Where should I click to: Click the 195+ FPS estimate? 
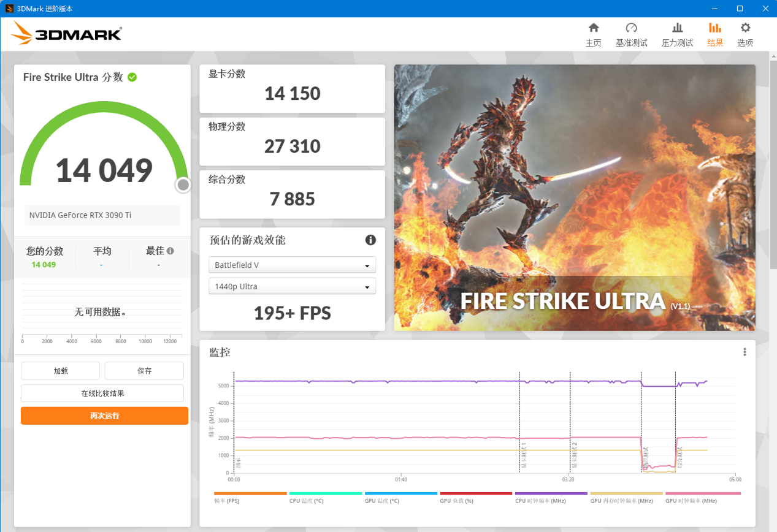click(x=293, y=313)
